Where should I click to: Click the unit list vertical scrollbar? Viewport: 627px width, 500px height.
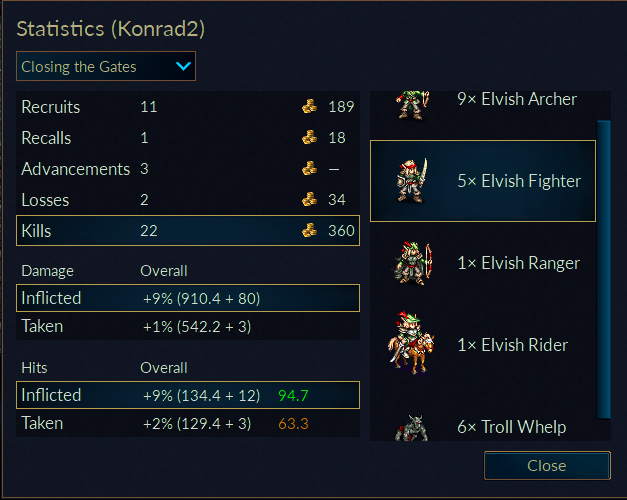603,269
